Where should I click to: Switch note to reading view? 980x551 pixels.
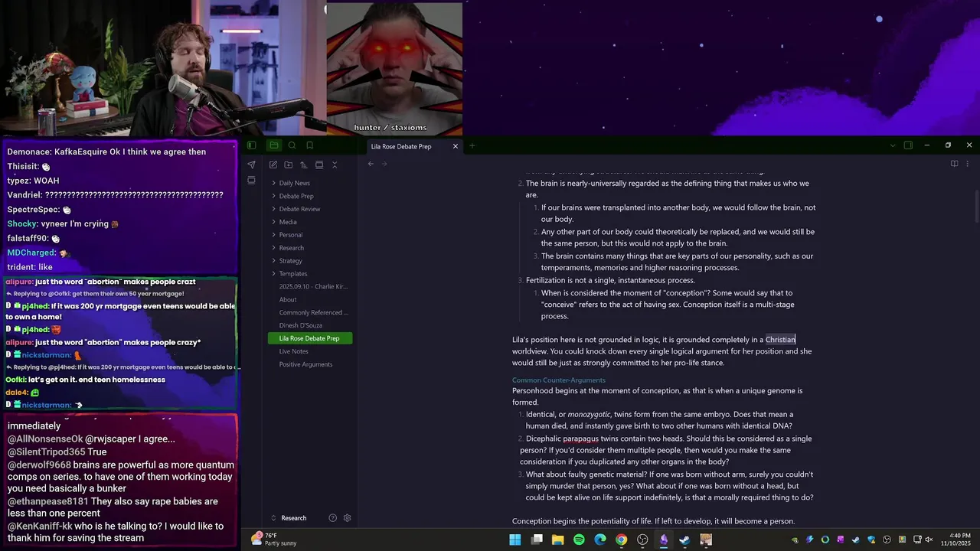[954, 164]
